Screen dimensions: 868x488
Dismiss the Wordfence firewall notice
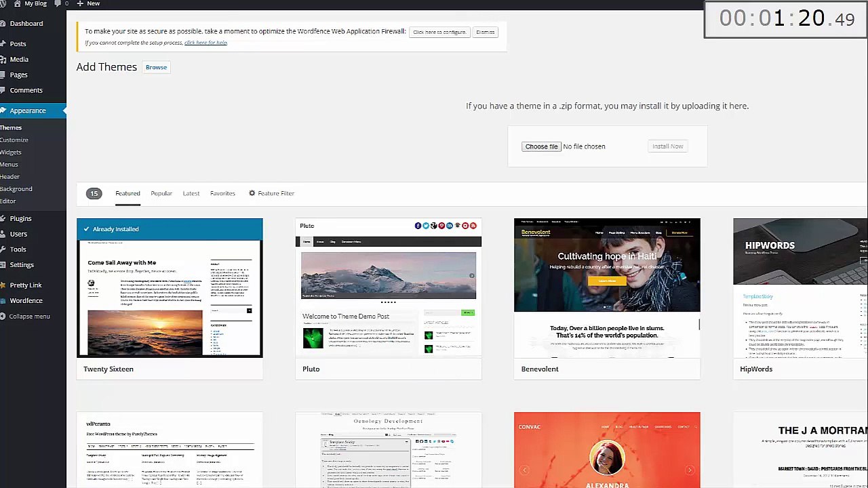[x=486, y=32]
